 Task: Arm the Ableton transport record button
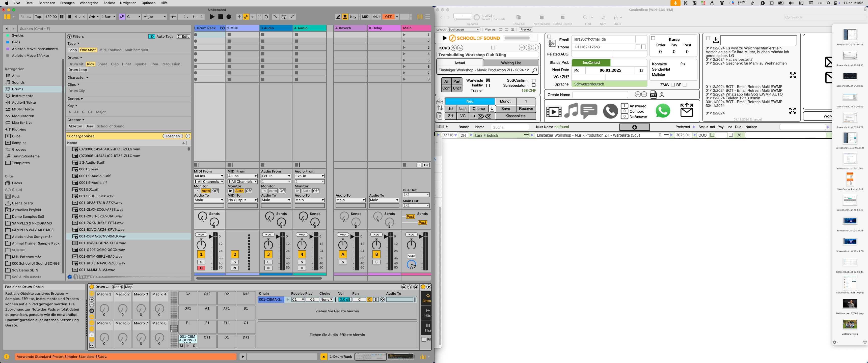229,16
